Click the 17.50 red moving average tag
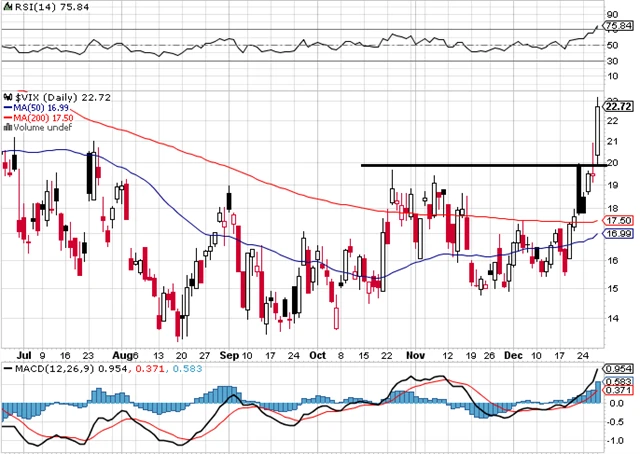The width and height of the screenshot is (640, 454). [x=619, y=221]
